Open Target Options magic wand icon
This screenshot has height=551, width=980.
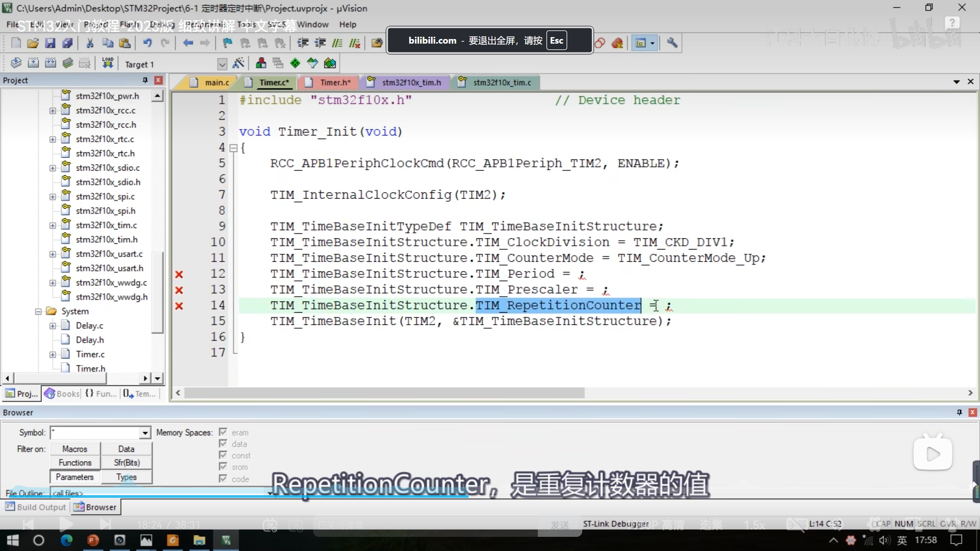click(238, 63)
